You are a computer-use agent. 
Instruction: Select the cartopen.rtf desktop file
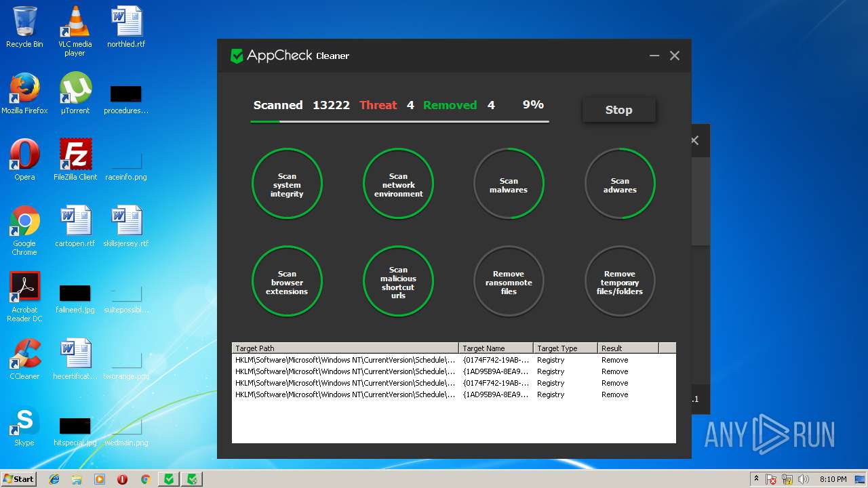(x=75, y=226)
